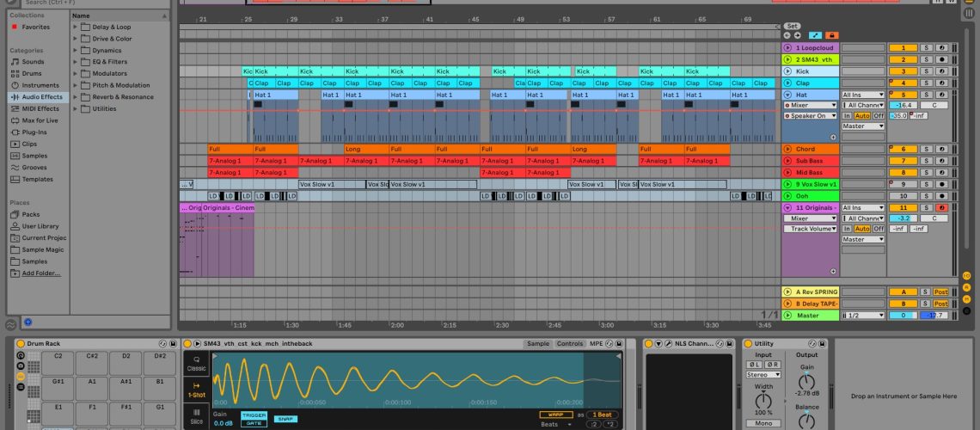Adjust the Utility Gain knob
This screenshot has height=430, width=980.
[806, 383]
